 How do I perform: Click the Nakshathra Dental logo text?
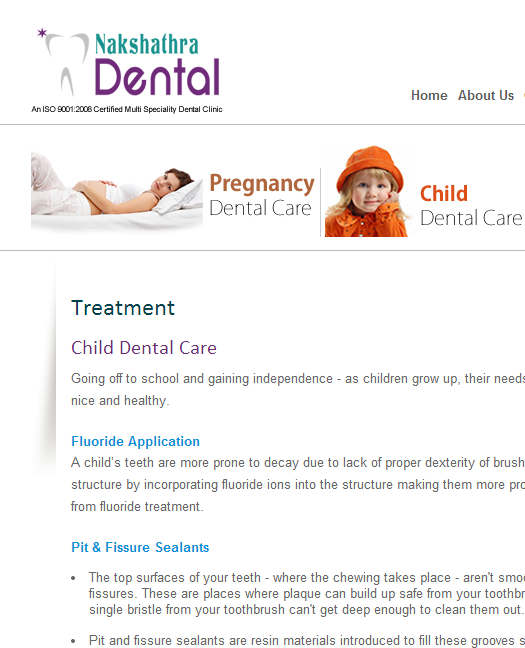point(157,64)
